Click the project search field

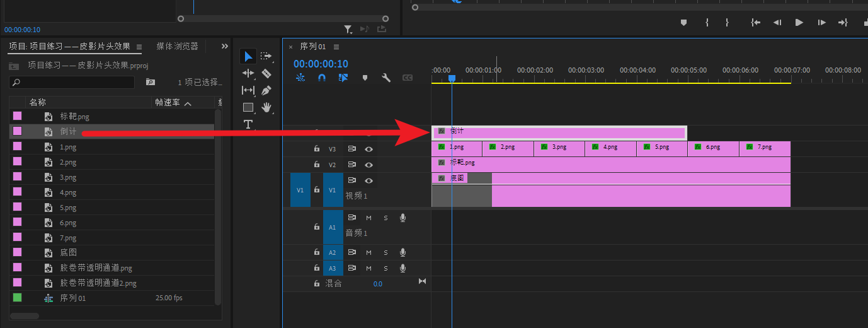point(72,82)
